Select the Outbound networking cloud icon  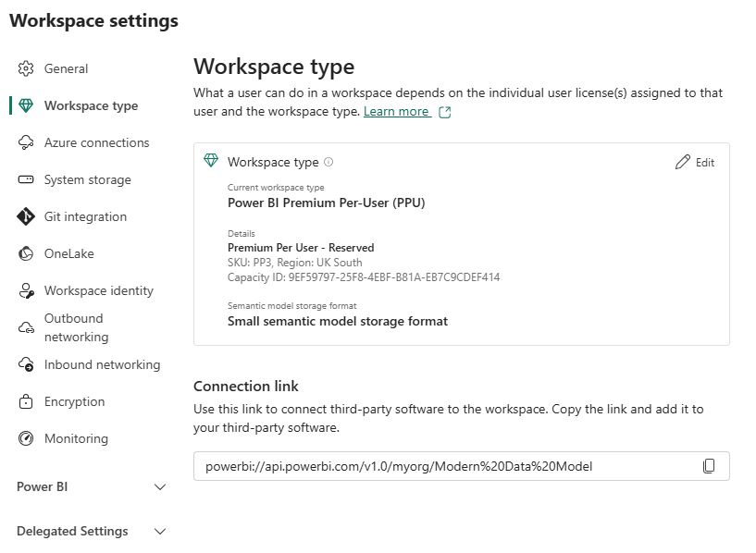coord(27,326)
